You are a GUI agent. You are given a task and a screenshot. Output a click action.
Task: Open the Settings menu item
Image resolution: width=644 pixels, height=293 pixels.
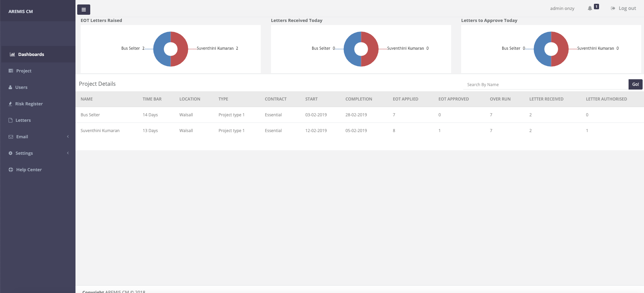tap(24, 153)
